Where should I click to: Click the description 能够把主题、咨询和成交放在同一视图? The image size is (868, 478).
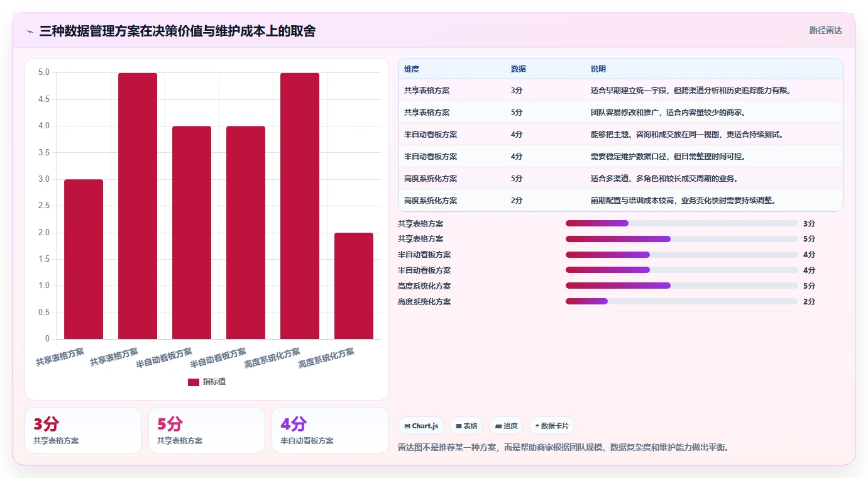[x=686, y=135]
